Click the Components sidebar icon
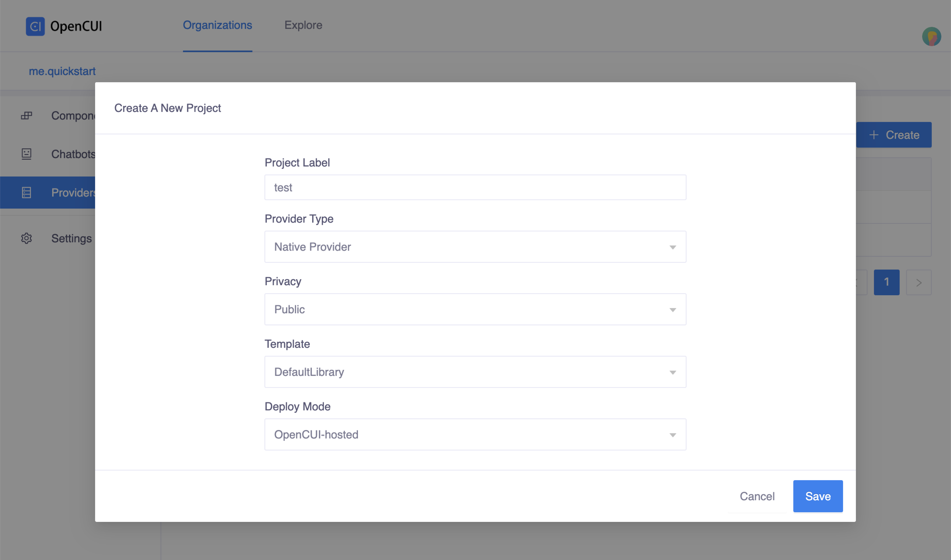Viewport: 951px width, 560px height. click(26, 116)
